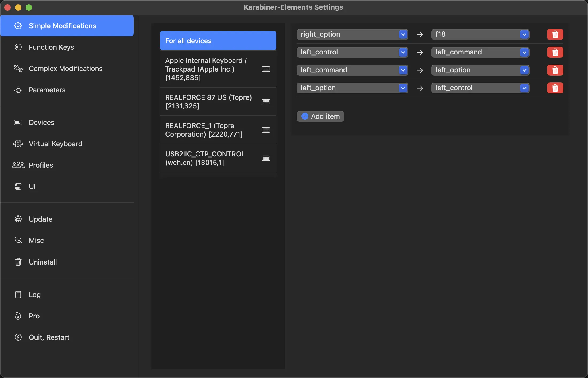This screenshot has height=378, width=588.
Task: Open the Uninstall label in sidebar
Action: pyautogui.click(x=43, y=262)
